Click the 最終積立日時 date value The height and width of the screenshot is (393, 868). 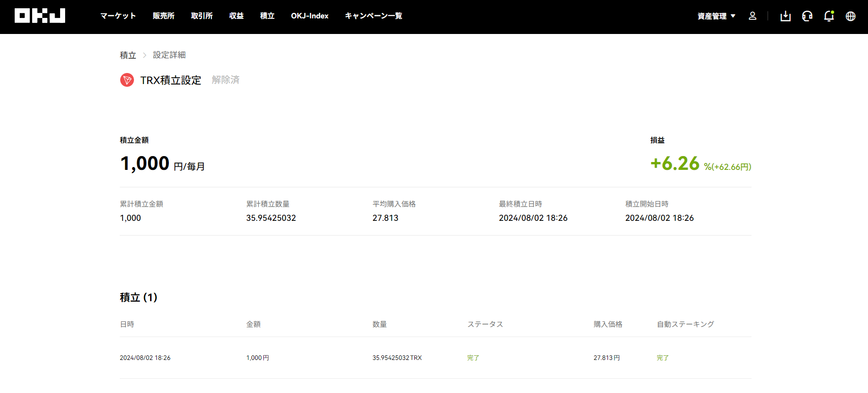coord(533,218)
